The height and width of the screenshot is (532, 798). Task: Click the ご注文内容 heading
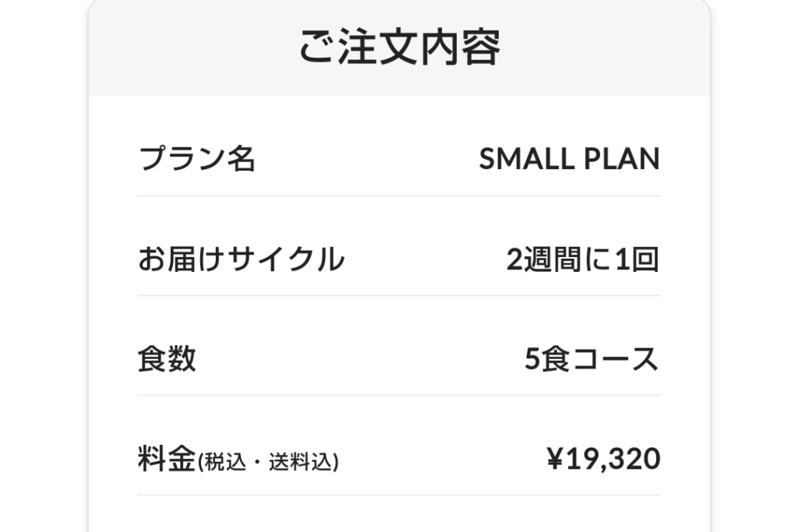(x=399, y=48)
